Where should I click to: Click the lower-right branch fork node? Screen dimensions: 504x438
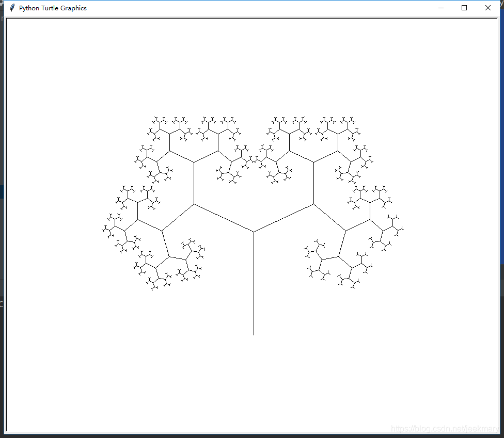(345, 231)
